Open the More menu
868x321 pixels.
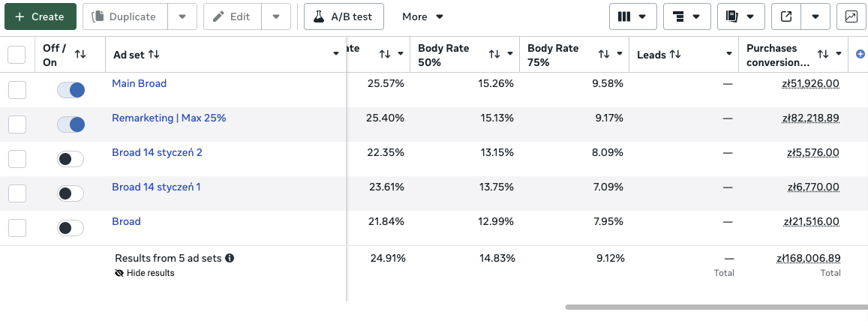point(423,16)
